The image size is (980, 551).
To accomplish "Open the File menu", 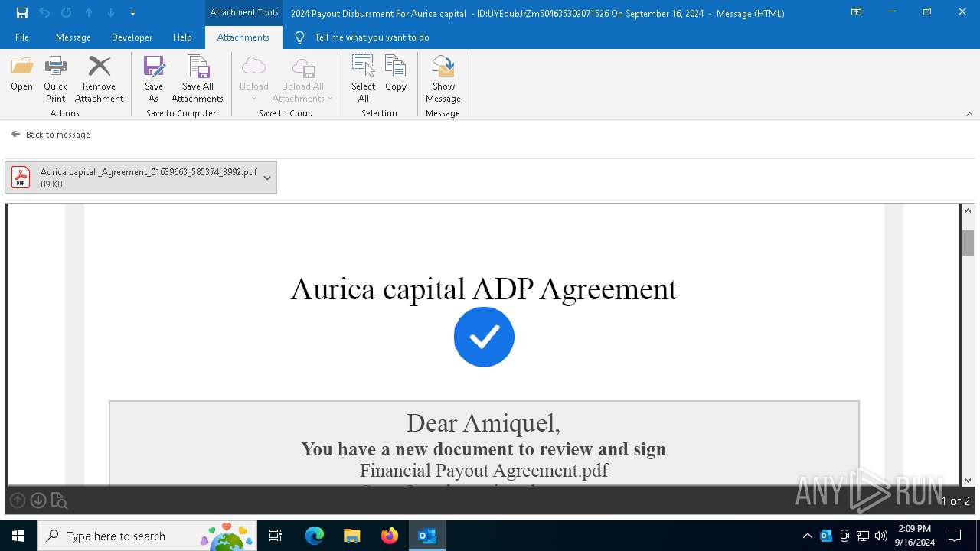I will tap(22, 37).
